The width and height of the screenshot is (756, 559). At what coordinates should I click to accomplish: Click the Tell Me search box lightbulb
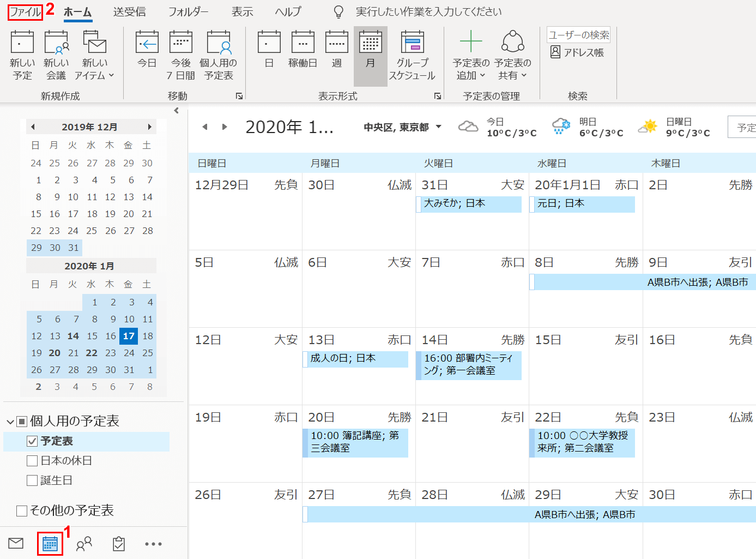pos(338,11)
